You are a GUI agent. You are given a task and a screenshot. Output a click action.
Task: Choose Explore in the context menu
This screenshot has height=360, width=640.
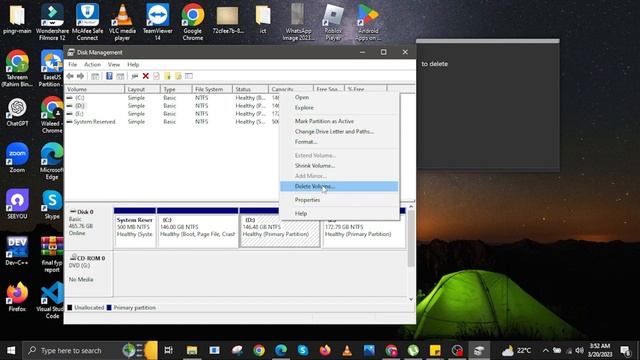(x=339, y=108)
